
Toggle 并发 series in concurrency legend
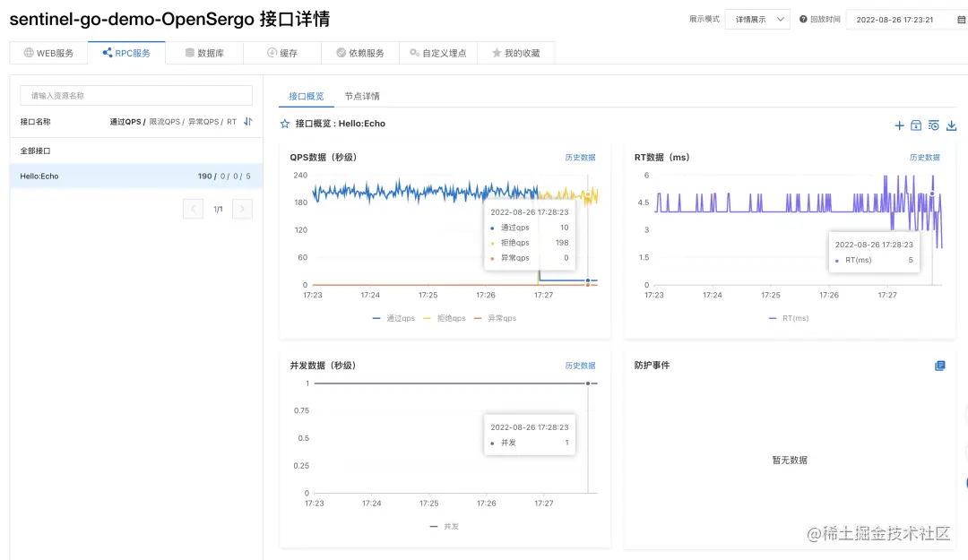tap(445, 527)
